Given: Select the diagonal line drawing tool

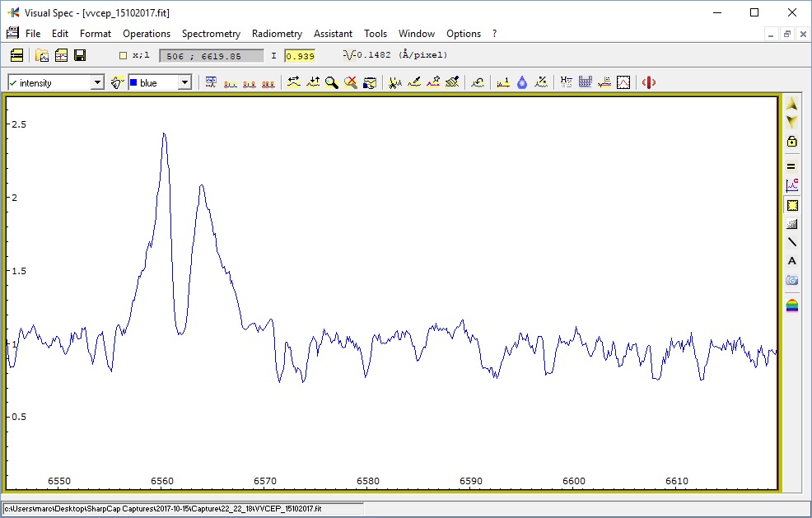Looking at the screenshot, I should pyautogui.click(x=792, y=242).
